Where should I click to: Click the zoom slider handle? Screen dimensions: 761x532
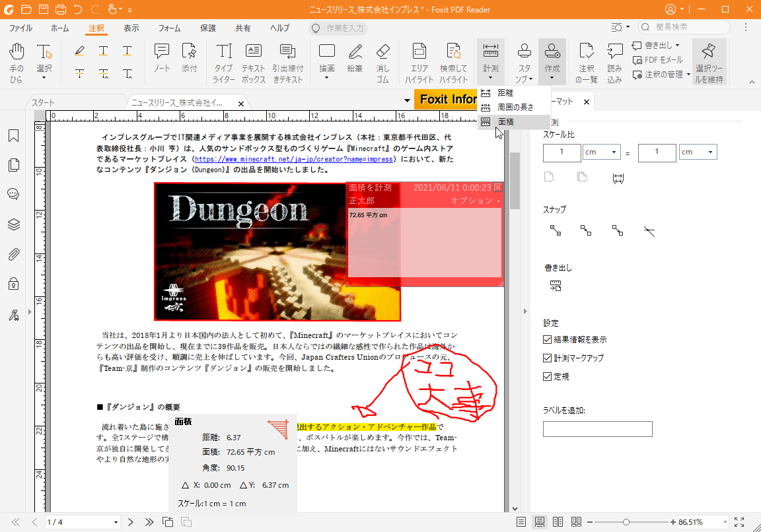coord(626,522)
